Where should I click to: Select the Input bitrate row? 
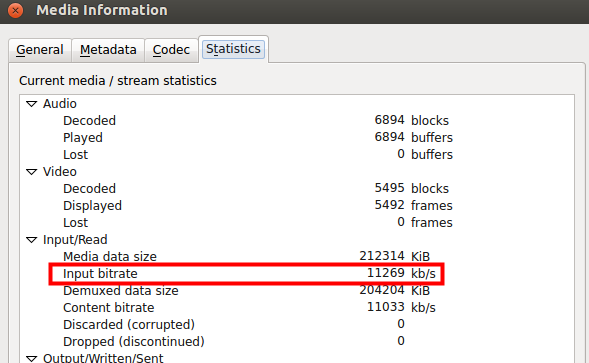(x=297, y=274)
